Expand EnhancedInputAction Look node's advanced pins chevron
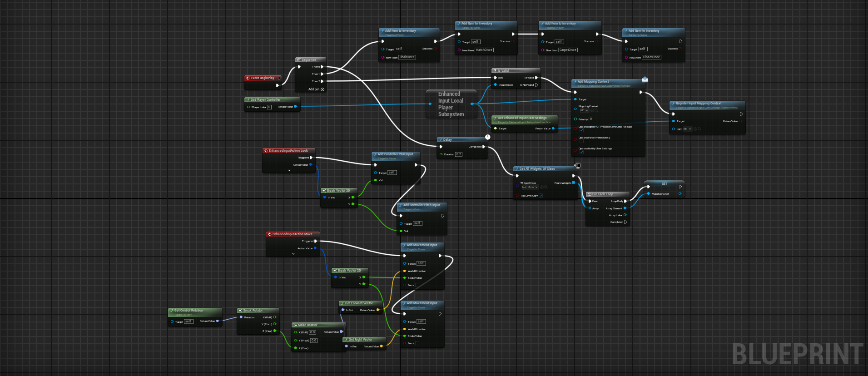The height and width of the screenshot is (376, 868). pos(289,170)
